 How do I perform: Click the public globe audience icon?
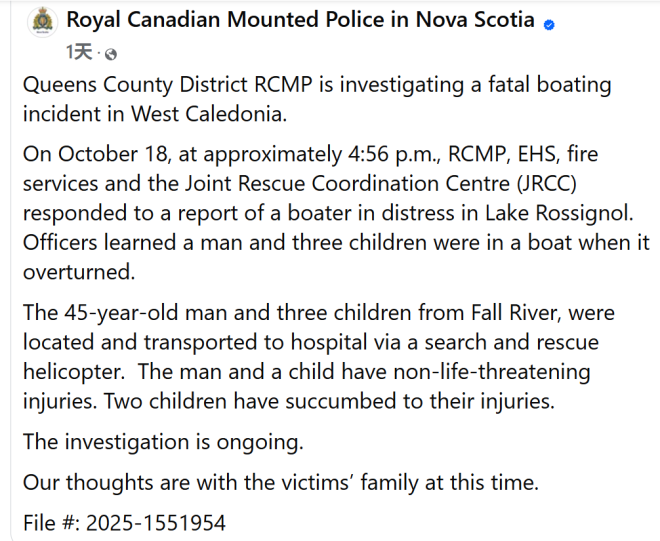tap(111, 53)
